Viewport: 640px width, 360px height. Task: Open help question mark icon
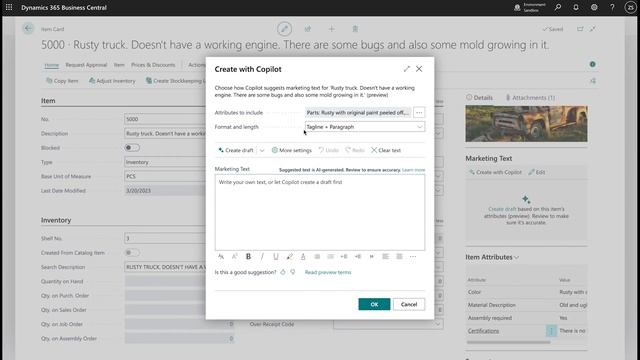pyautogui.click(x=612, y=7)
